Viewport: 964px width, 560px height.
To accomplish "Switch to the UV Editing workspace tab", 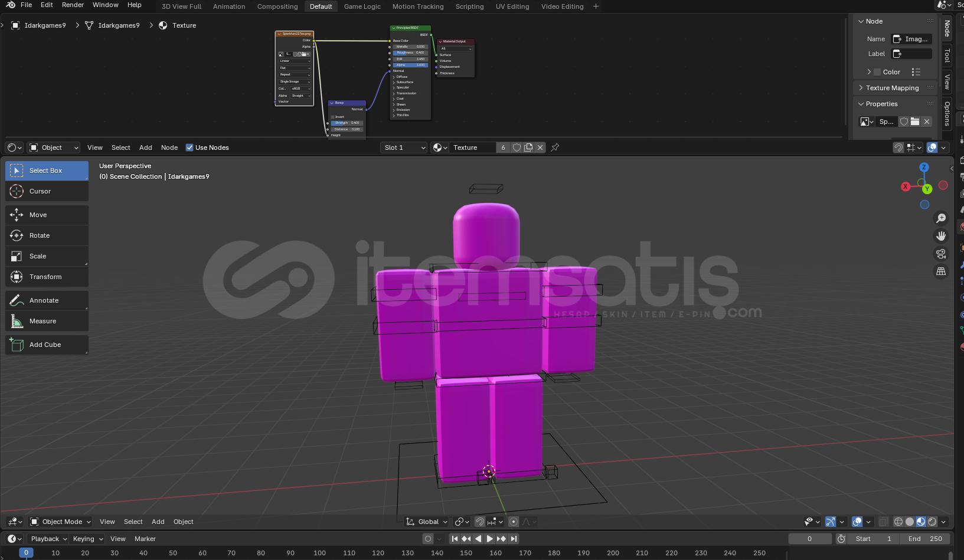I will click(512, 6).
